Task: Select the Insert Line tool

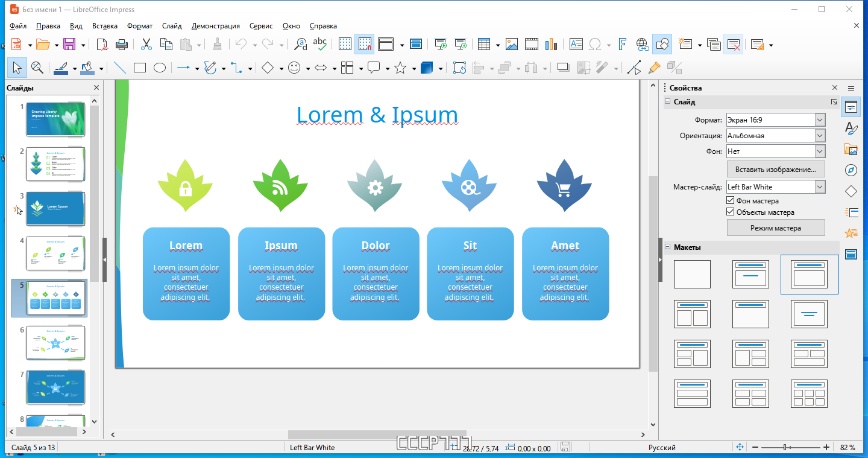Action: tap(120, 68)
